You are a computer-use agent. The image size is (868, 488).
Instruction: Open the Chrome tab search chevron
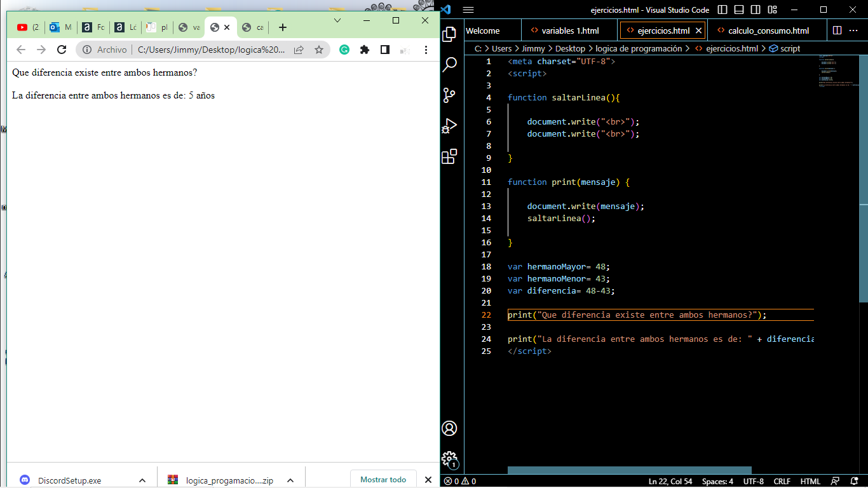click(337, 20)
